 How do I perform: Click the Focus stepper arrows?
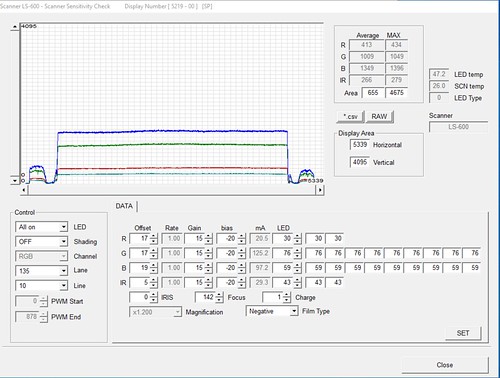[219, 297]
